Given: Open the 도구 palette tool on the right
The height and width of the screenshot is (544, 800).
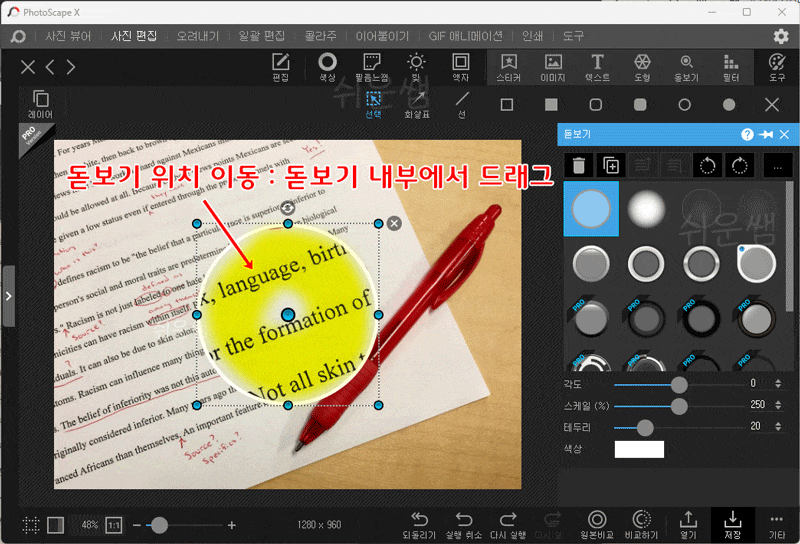Looking at the screenshot, I should pos(777,67).
